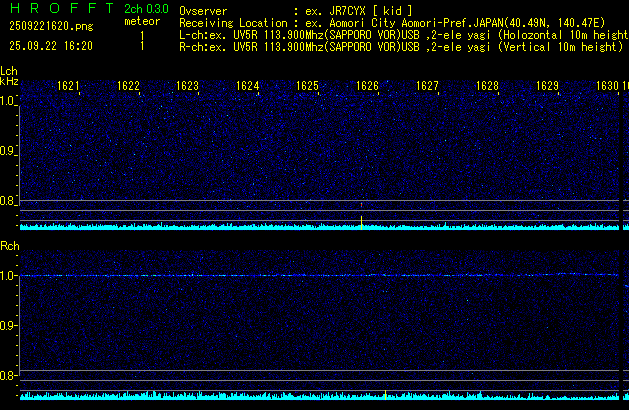Click the R-ch receiver description line

(x=400, y=46)
